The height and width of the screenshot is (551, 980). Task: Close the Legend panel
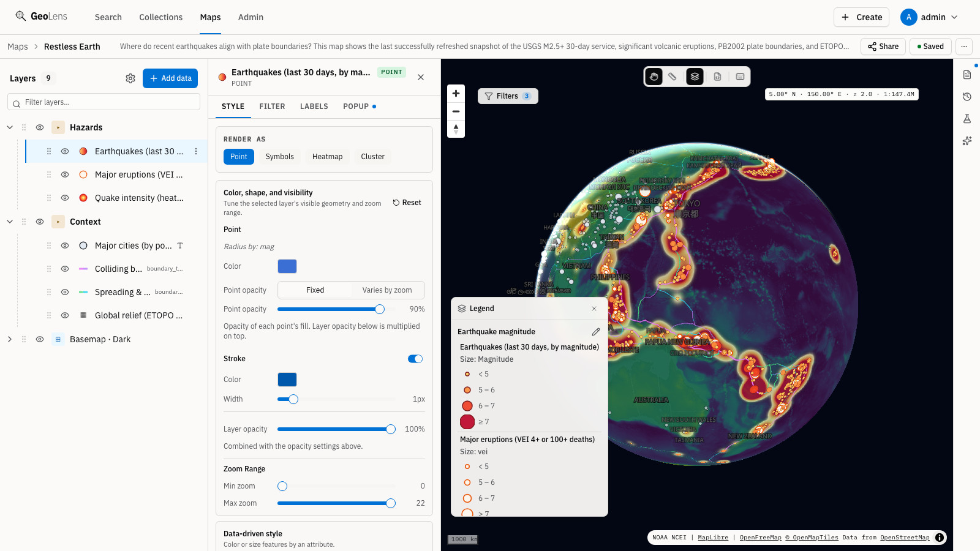594,309
